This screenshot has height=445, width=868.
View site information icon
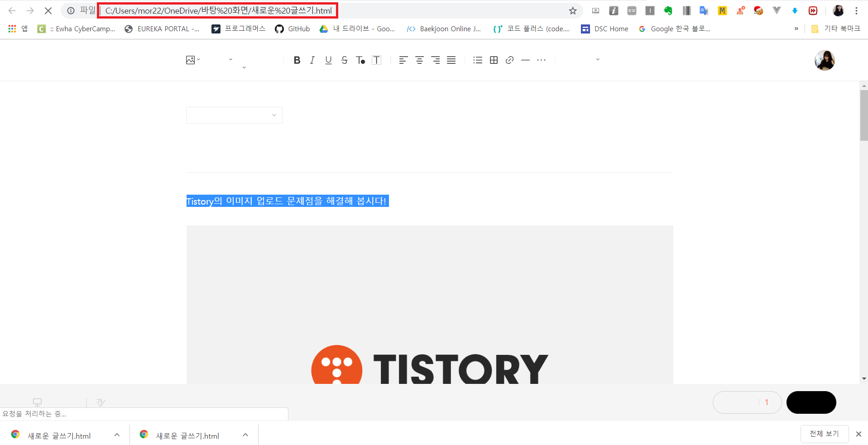71,10
